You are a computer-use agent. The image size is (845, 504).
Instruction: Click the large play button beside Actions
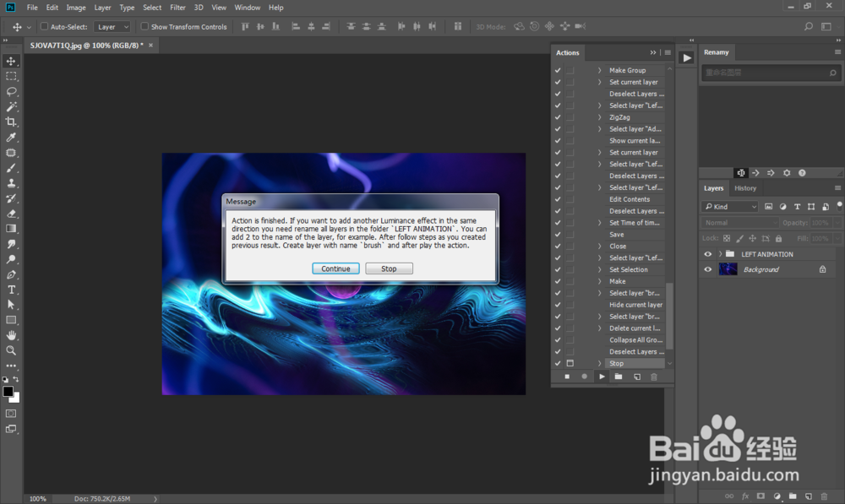coord(686,57)
